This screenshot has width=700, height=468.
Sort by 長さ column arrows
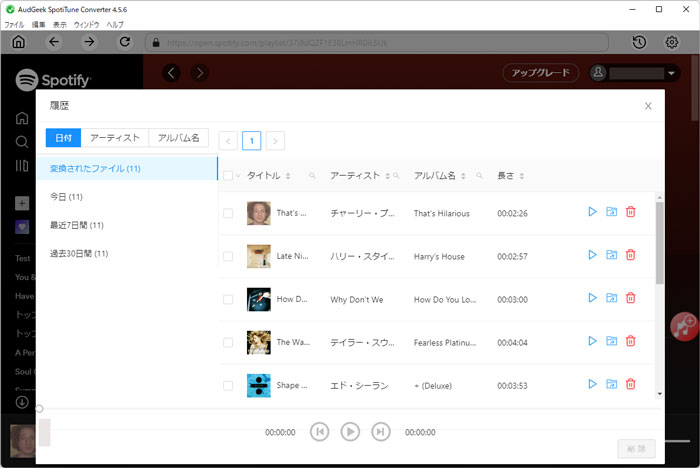[521, 176]
